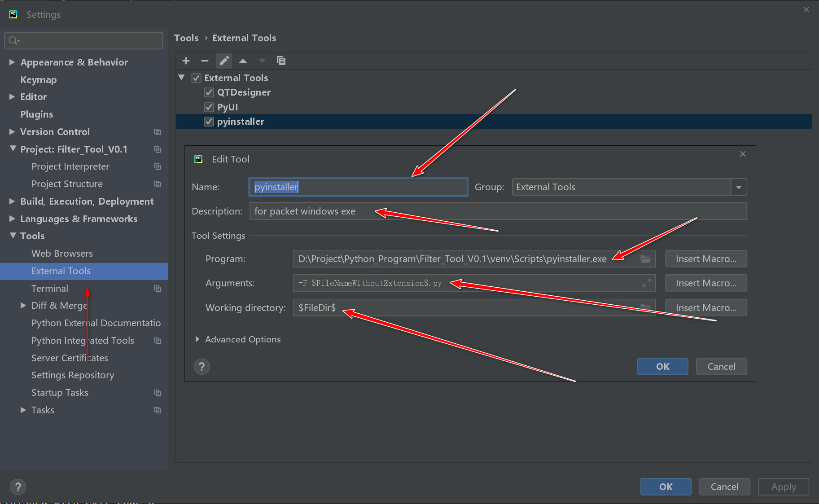The height and width of the screenshot is (504, 819).
Task: Expand Advanced Options
Action: click(197, 339)
